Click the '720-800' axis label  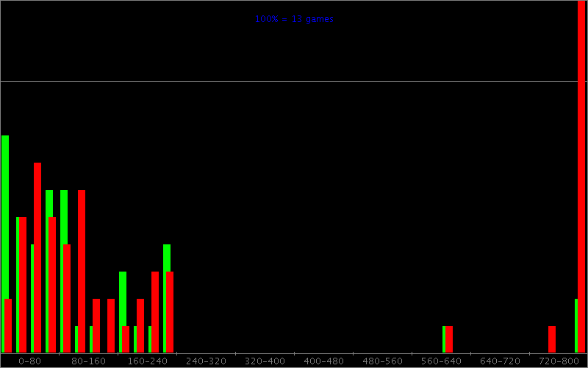559,361
